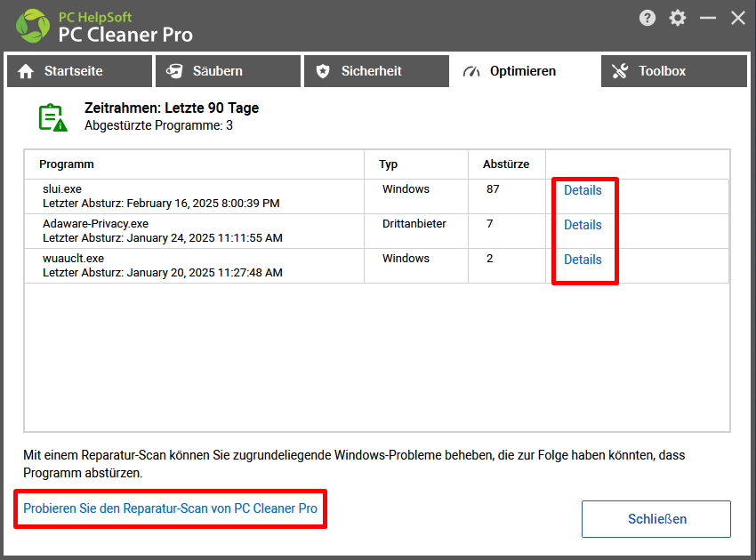Image resolution: width=756 pixels, height=560 pixels.
Task: Click the crash count 2 for wuauclt.exe
Action: 489,259
